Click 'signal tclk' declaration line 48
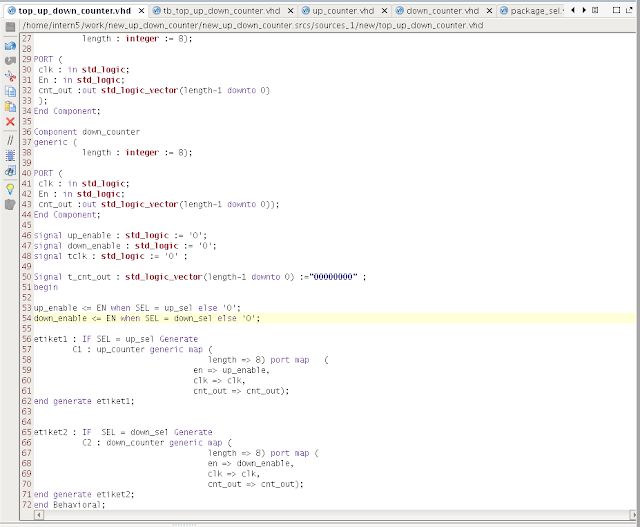Image resolution: width=640 pixels, height=527 pixels. (x=111, y=256)
